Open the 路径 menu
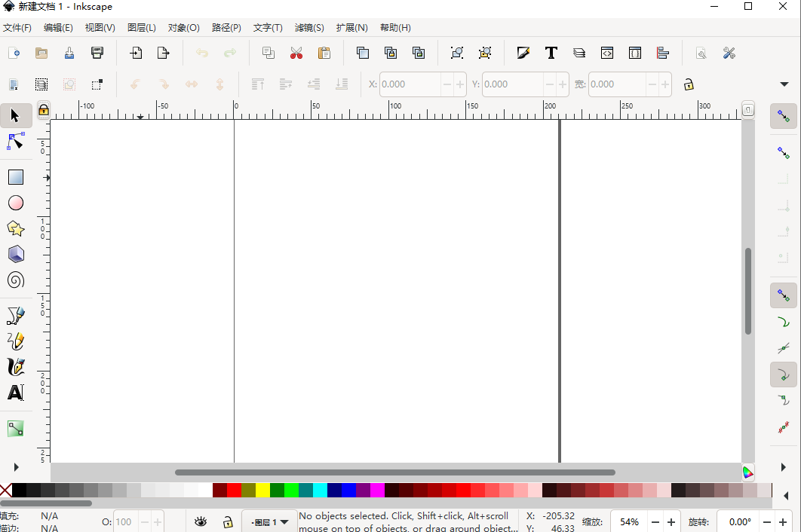Viewport: 801px width, 532px height. point(226,27)
